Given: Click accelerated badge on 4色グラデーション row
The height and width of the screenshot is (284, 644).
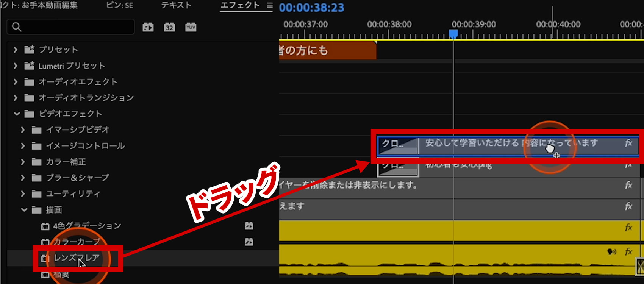Looking at the screenshot, I should coord(249,226).
